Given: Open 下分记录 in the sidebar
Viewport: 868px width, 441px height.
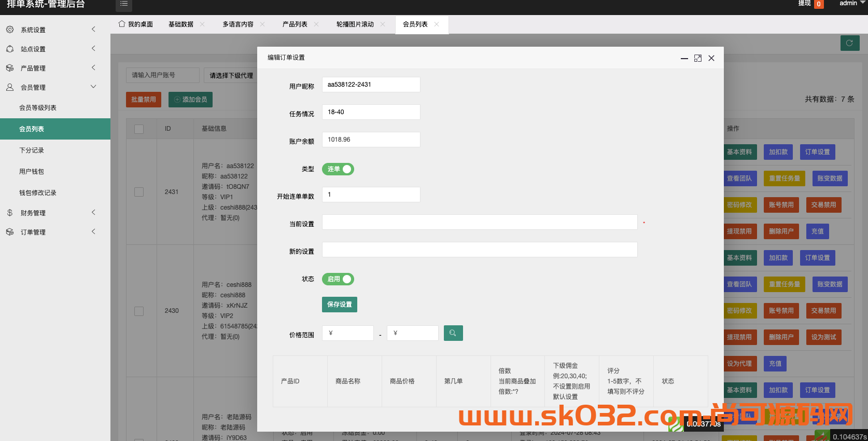Looking at the screenshot, I should coord(55,150).
